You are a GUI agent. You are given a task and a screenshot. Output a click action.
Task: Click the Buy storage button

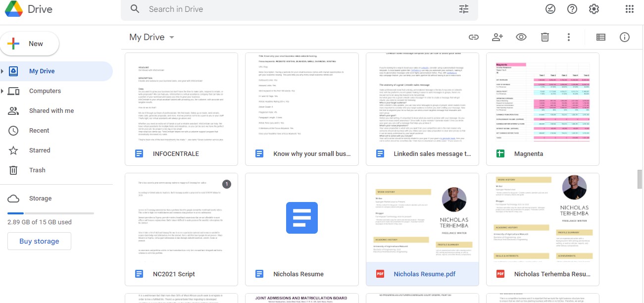tap(39, 241)
